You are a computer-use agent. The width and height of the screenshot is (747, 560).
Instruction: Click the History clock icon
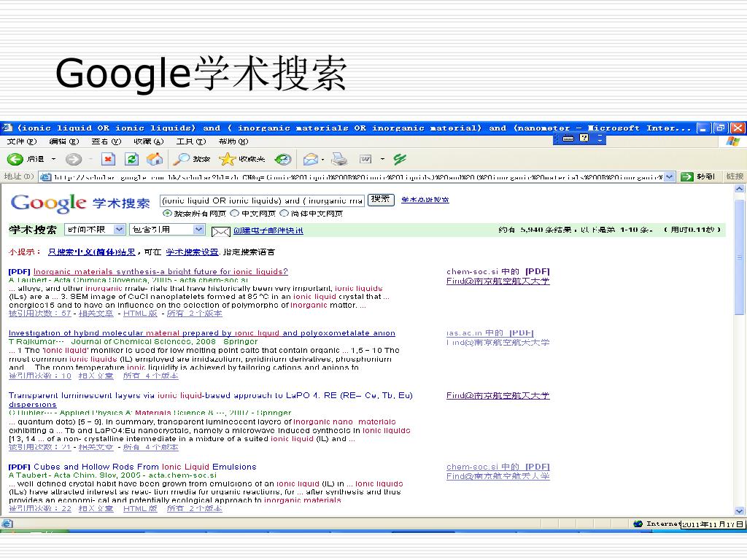283,159
